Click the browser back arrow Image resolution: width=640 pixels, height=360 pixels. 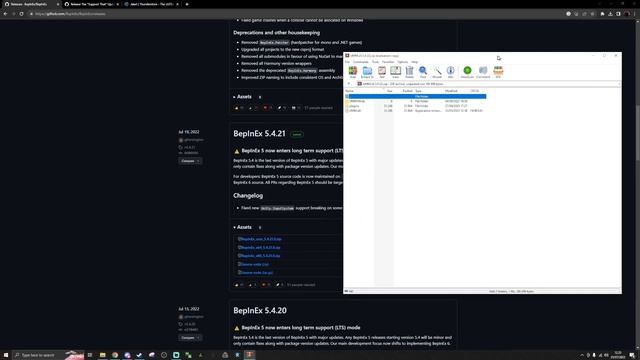[x=5, y=13]
